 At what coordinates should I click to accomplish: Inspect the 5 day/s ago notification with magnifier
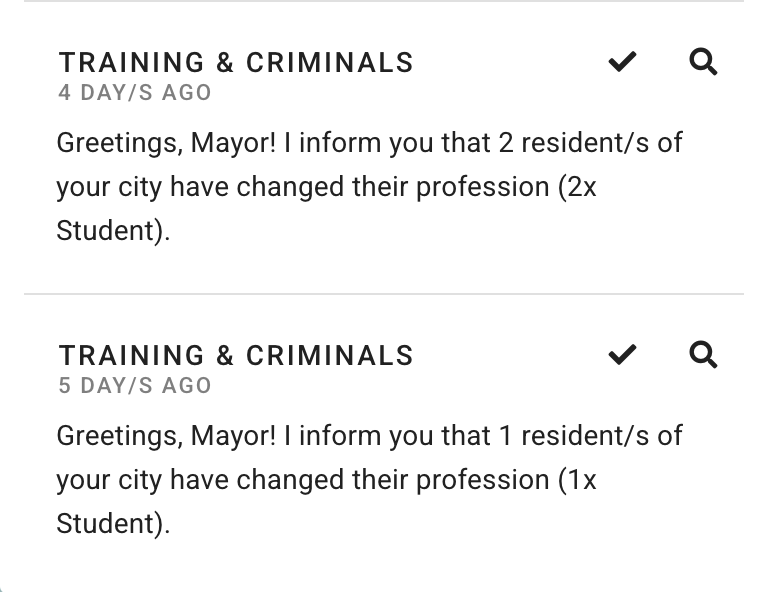tap(703, 355)
